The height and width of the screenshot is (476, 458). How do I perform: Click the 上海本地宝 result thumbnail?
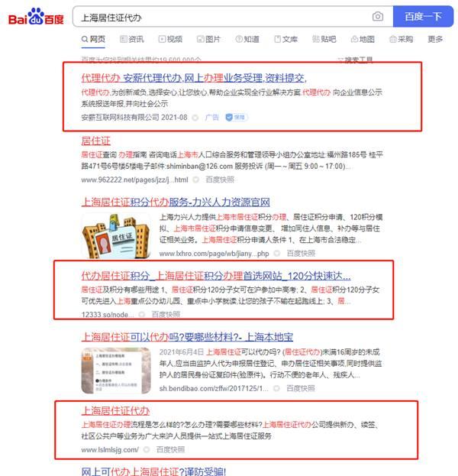pyautogui.click(x=116, y=371)
